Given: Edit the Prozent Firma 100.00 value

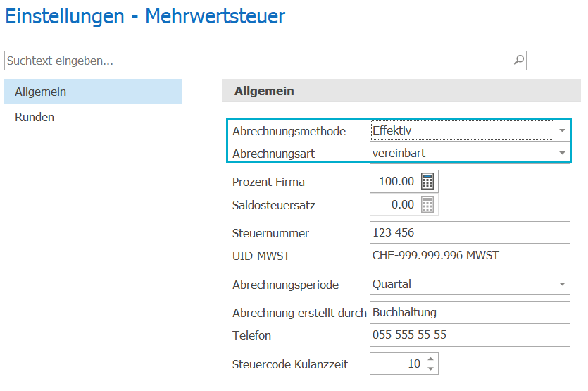Looking at the screenshot, I should pyautogui.click(x=395, y=181).
